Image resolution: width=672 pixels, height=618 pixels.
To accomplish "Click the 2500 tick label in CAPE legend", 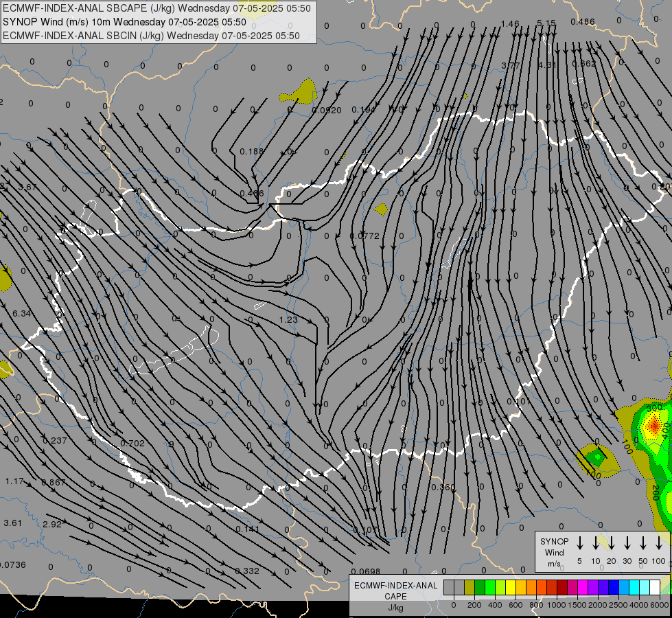I will [x=618, y=605].
